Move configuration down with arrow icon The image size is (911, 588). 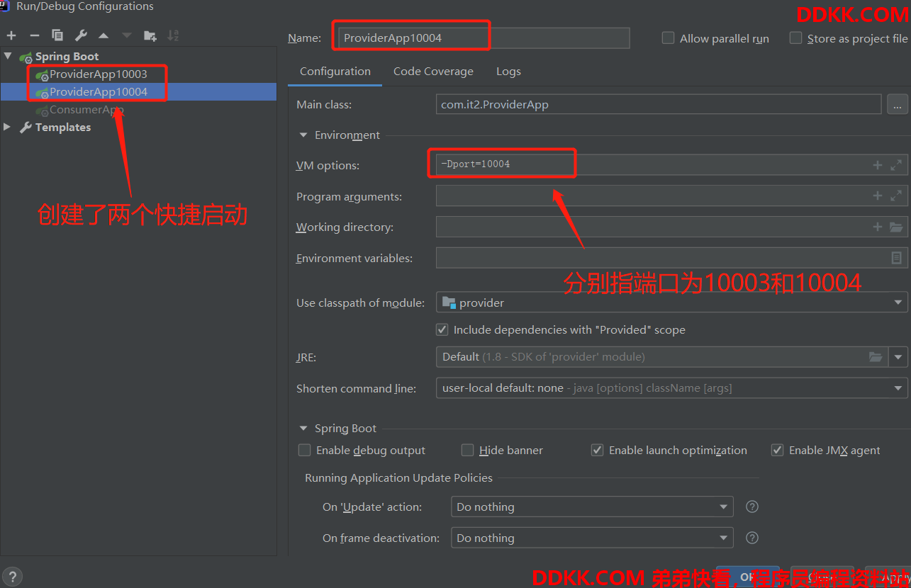pyautogui.click(x=126, y=35)
